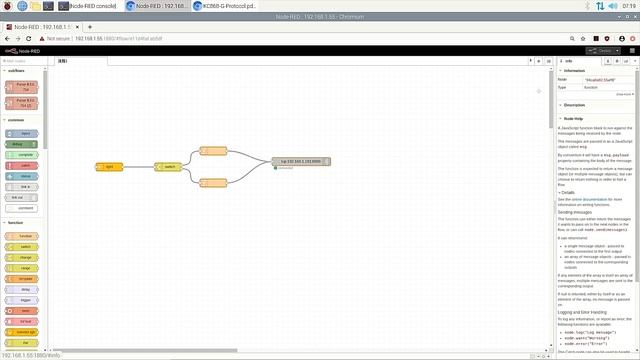Open the volume control in system tray

tap(613, 6)
